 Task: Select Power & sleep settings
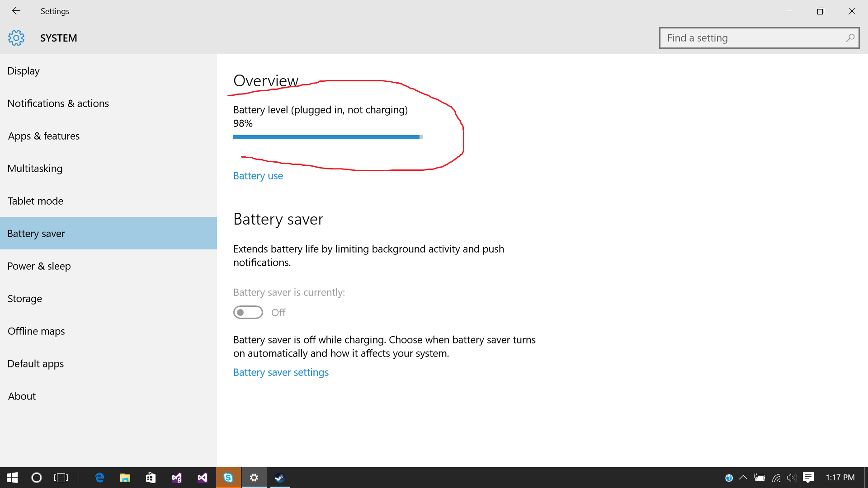tap(39, 266)
